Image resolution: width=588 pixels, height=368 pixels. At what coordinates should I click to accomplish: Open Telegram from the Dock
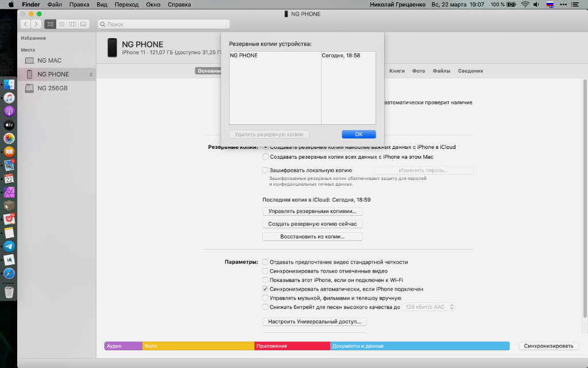click(9, 246)
